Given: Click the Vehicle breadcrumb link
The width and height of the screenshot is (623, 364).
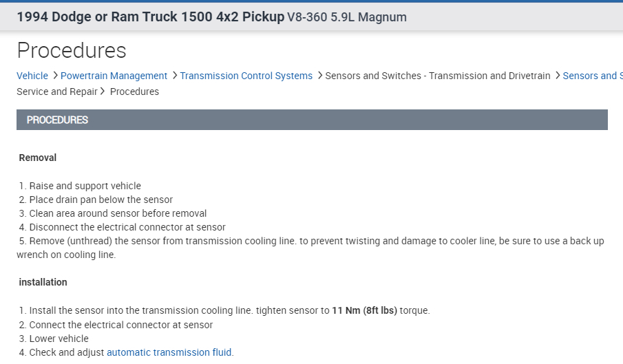Looking at the screenshot, I should [x=32, y=76].
